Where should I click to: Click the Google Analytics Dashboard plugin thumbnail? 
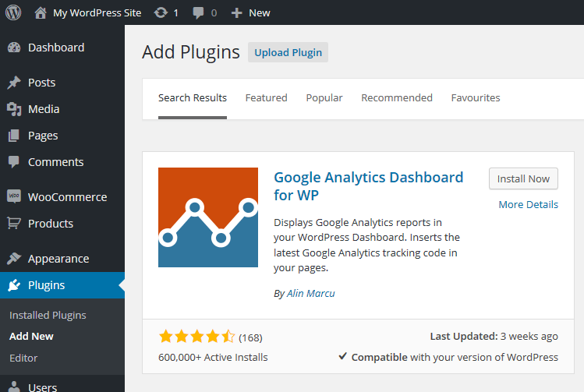tap(208, 217)
